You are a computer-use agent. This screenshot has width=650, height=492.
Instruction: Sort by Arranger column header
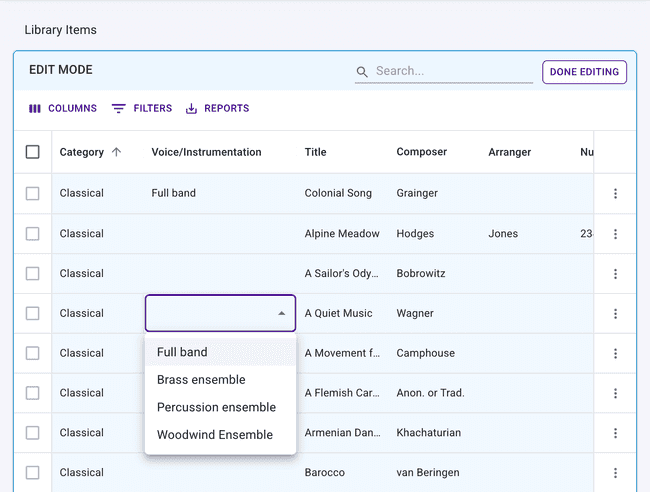click(x=509, y=152)
